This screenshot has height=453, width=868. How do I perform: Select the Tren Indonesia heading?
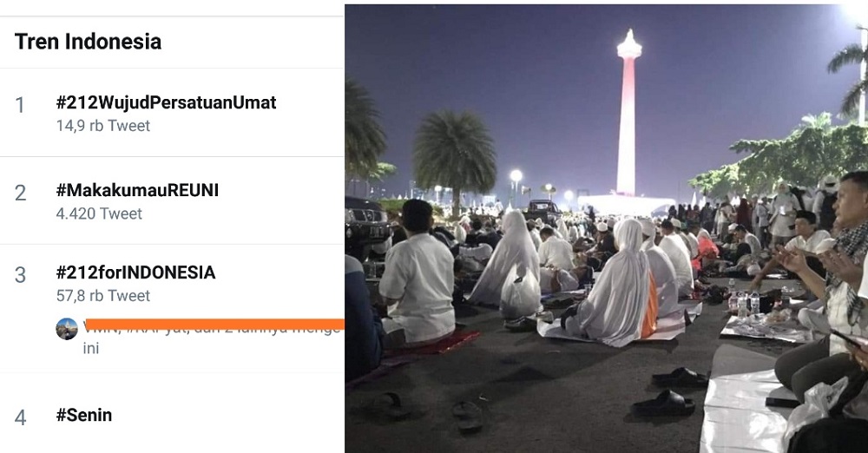tap(88, 42)
